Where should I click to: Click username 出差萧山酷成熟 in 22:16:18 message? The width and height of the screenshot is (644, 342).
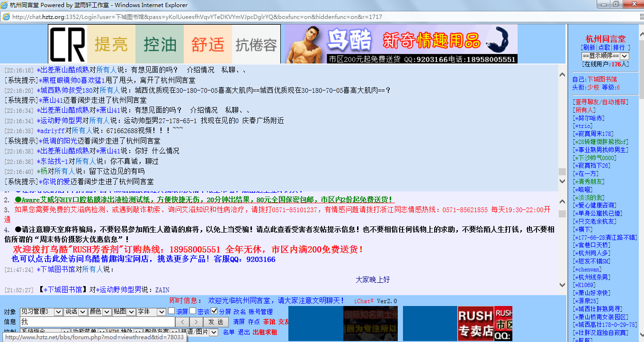coord(63,70)
